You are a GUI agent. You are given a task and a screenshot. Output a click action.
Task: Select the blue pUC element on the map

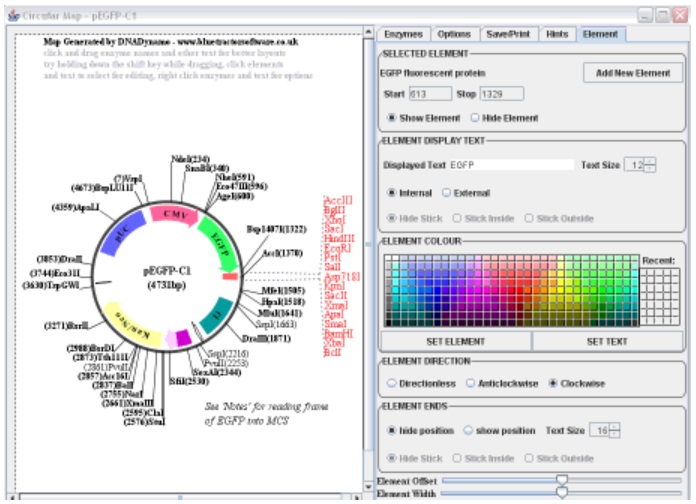[122, 233]
